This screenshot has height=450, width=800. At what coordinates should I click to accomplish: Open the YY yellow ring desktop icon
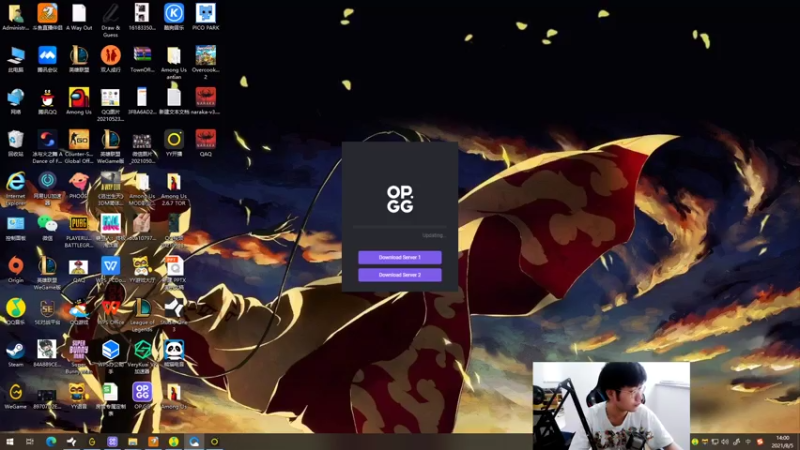tap(173, 143)
